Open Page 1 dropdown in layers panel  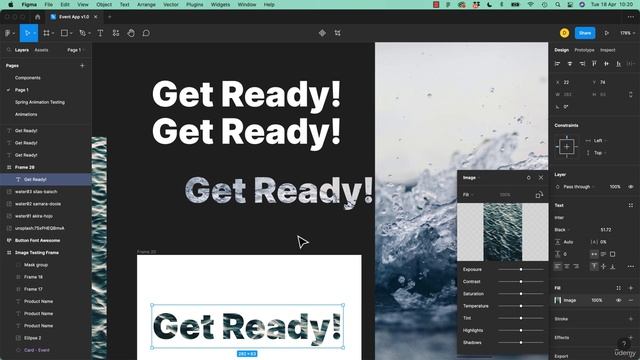tap(76, 50)
